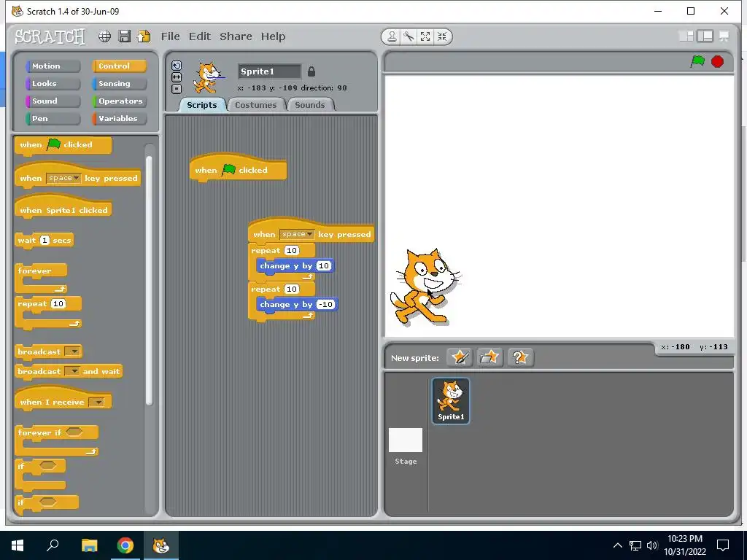
Task: Select the Sprite1 thumbnail in sprite list
Action: point(451,400)
